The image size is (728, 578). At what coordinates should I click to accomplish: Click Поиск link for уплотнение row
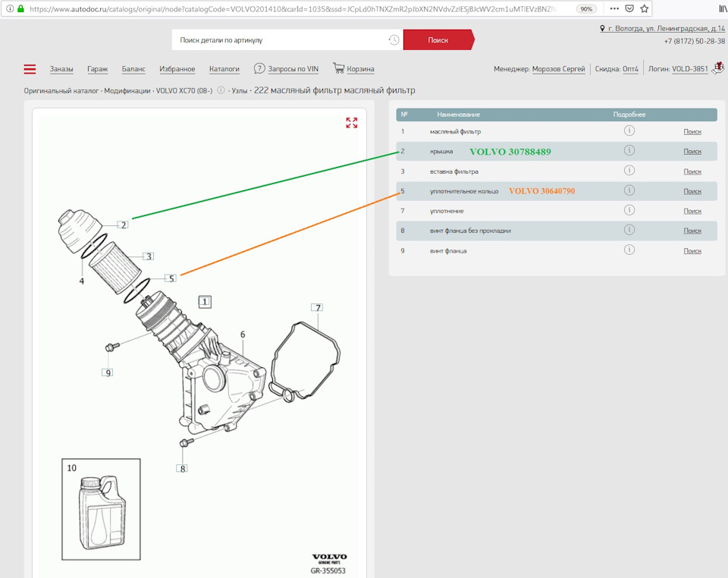[692, 211]
